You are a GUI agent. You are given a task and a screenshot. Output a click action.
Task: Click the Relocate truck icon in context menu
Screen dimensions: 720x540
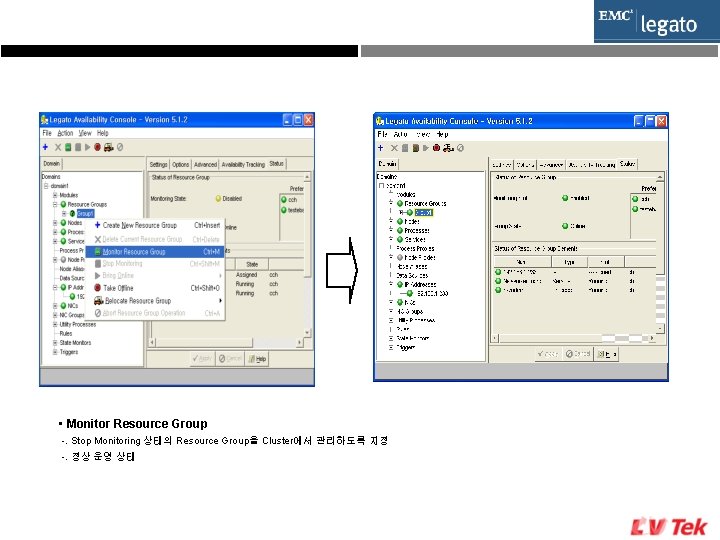98,301
